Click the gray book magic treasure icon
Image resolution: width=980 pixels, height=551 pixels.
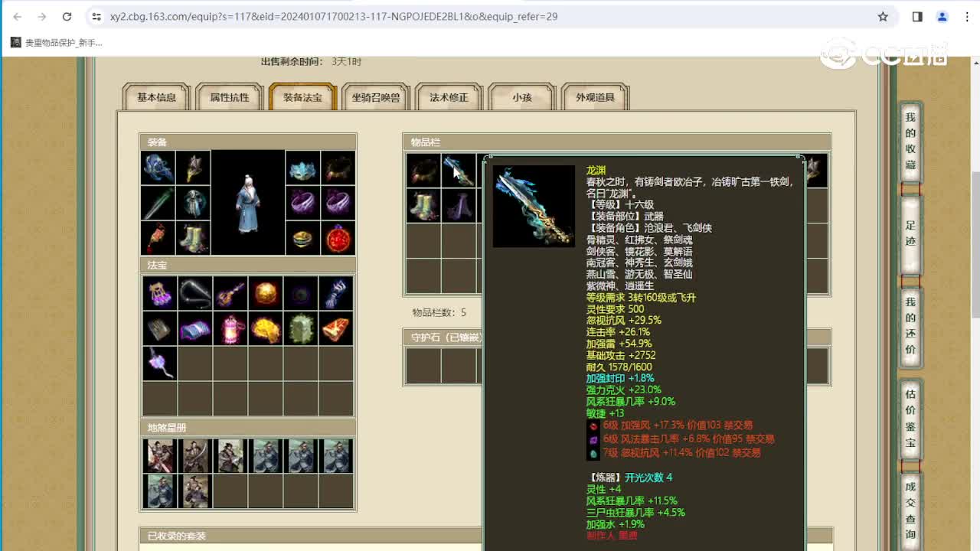point(160,328)
